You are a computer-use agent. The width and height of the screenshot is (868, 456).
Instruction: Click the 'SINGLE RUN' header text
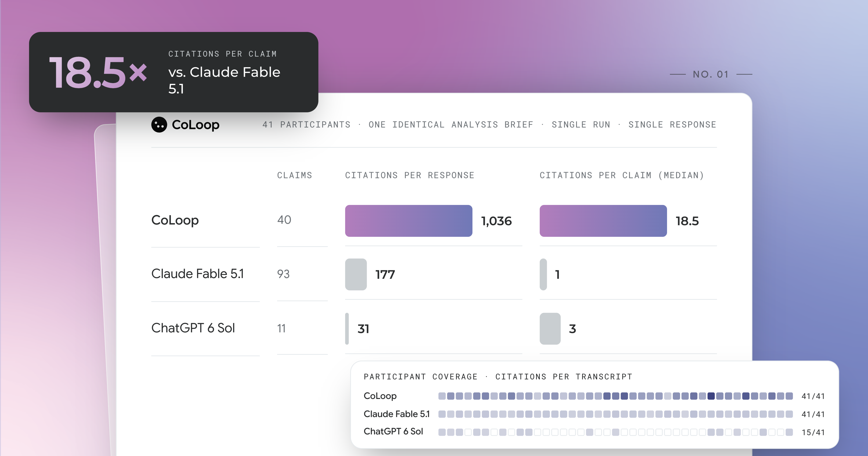[x=581, y=125]
